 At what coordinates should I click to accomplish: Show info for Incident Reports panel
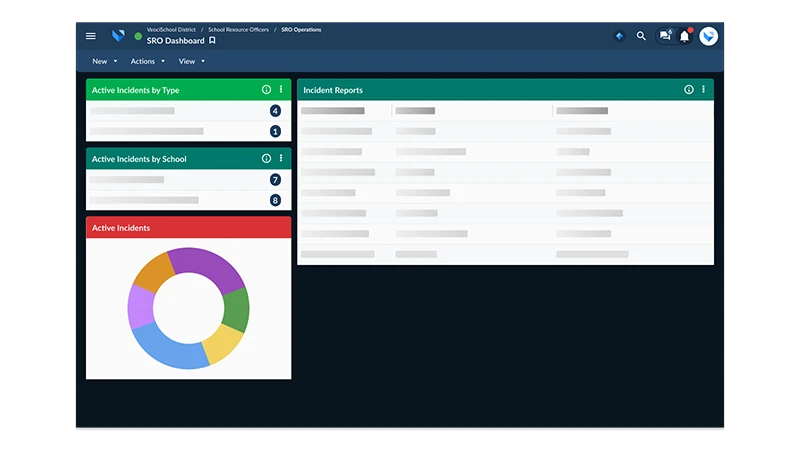tap(689, 90)
